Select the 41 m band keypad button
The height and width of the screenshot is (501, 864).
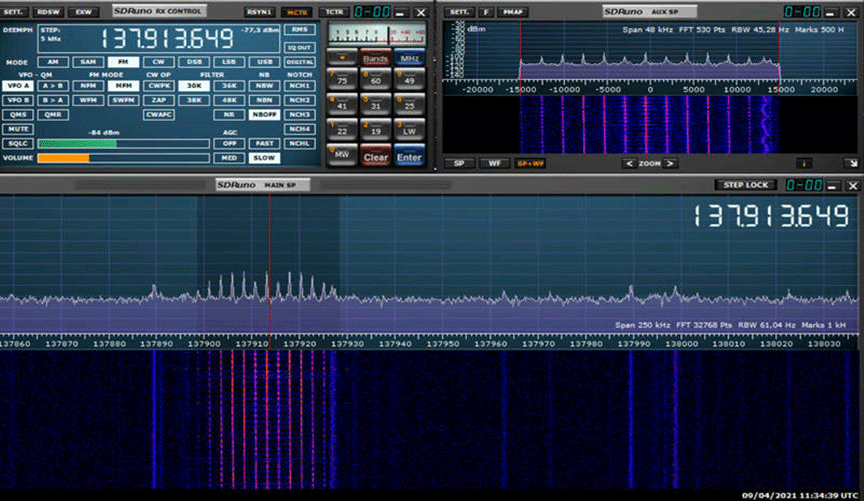coord(342,104)
